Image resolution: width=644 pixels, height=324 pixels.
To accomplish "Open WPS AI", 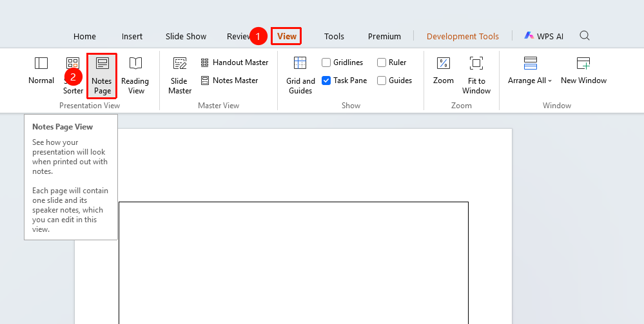I will (x=544, y=36).
